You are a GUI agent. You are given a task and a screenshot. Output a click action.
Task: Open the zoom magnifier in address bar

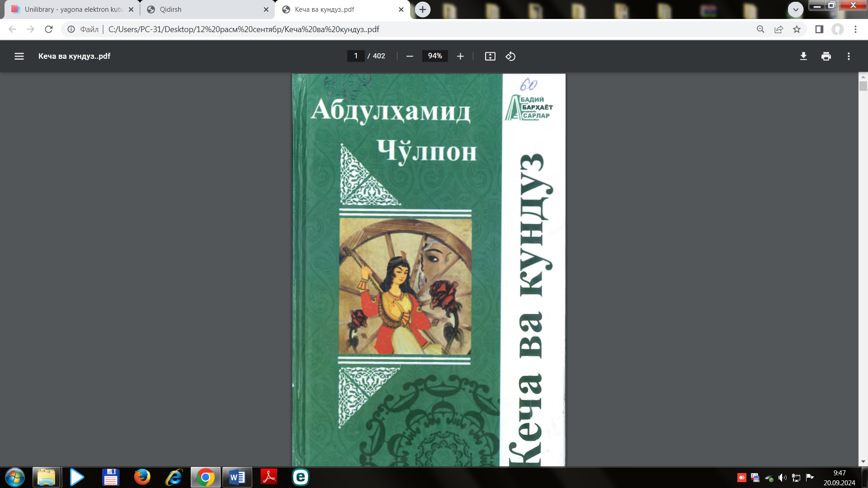point(760,29)
